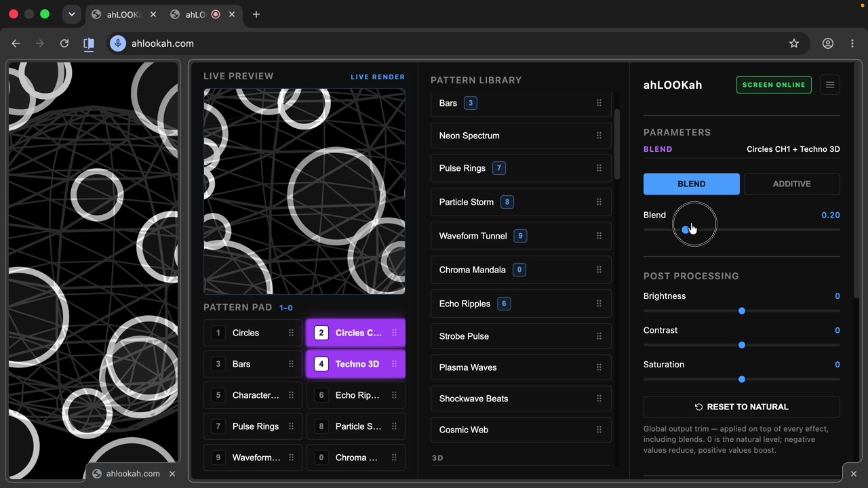Activate pad 6 Echo Ripples

click(356, 395)
